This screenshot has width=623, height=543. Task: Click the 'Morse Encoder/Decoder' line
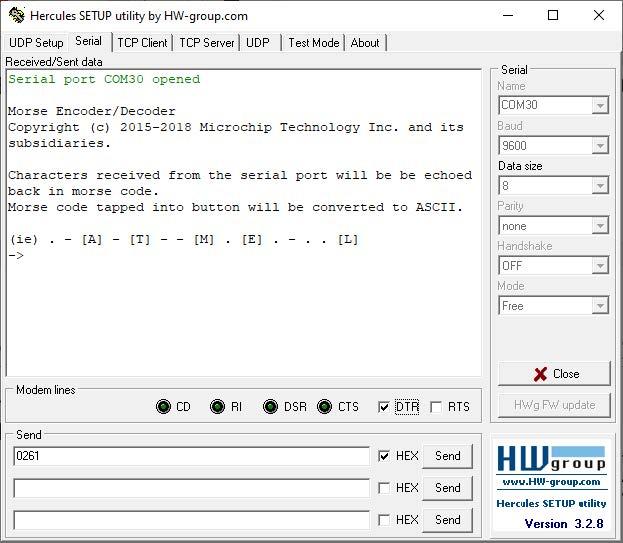92,111
